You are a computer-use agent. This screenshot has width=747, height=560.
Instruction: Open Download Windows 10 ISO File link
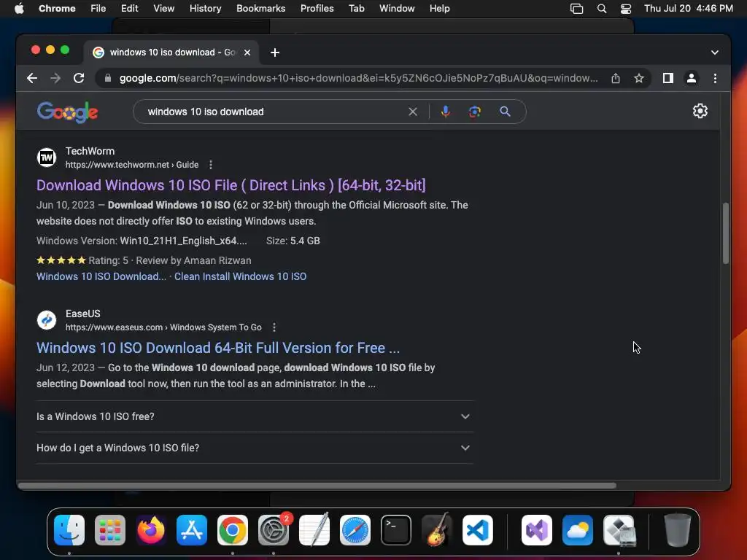coord(231,185)
